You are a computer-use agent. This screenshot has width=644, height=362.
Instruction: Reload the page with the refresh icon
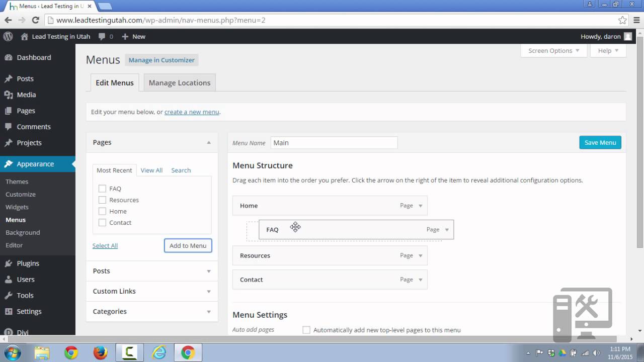click(x=35, y=20)
